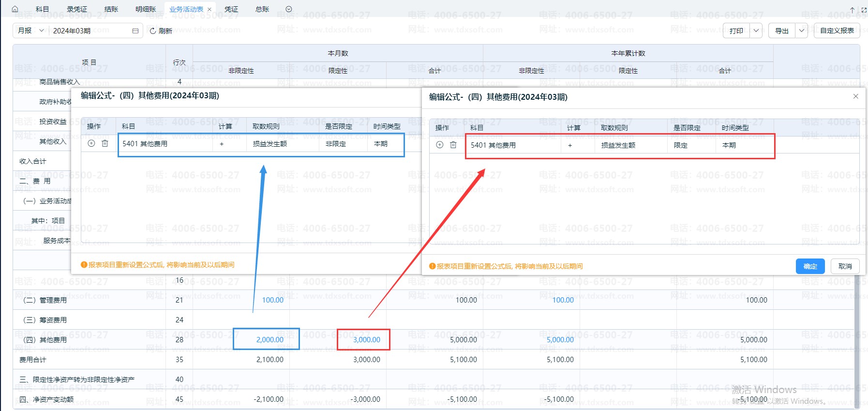Refresh the report with 刷新
Image resolution: width=868 pixels, height=411 pixels.
[161, 31]
